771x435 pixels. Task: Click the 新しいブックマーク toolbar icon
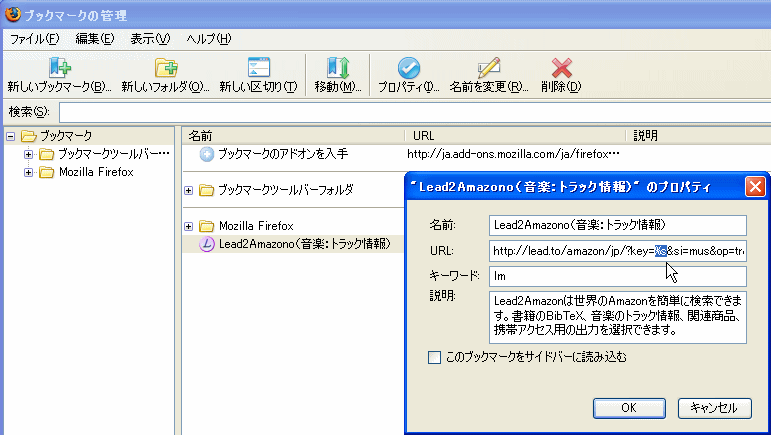point(59,67)
